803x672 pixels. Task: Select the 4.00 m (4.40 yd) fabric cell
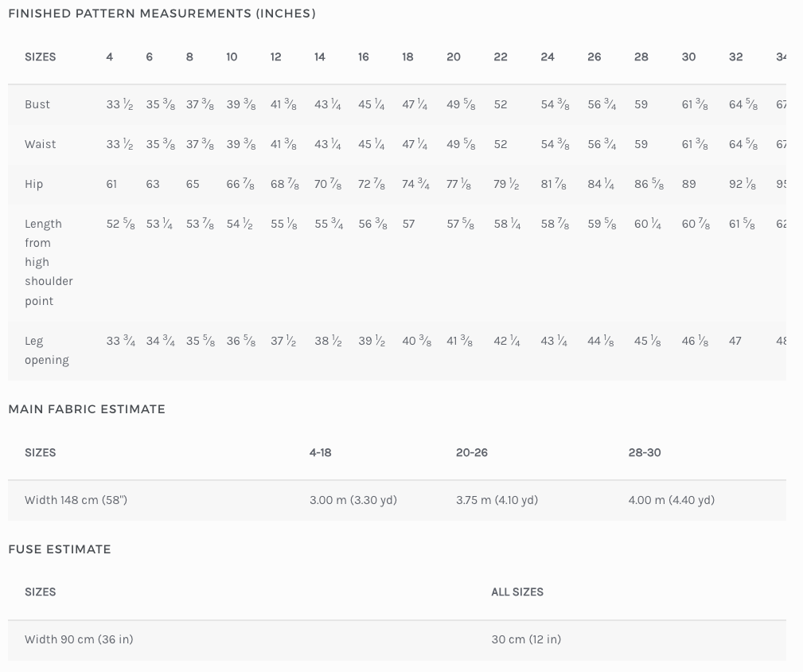(x=672, y=500)
